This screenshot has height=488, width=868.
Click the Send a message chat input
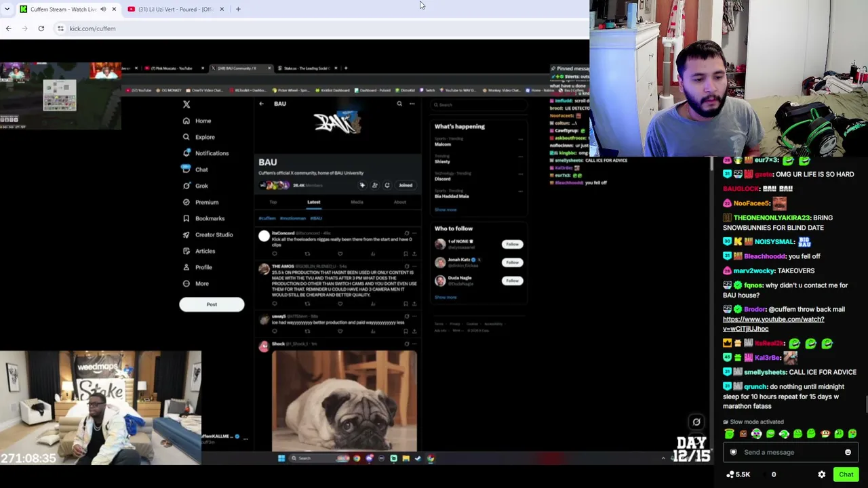(x=790, y=452)
